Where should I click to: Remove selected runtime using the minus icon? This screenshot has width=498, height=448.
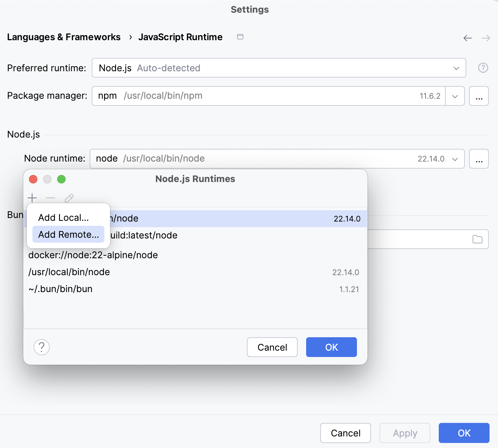tap(50, 198)
